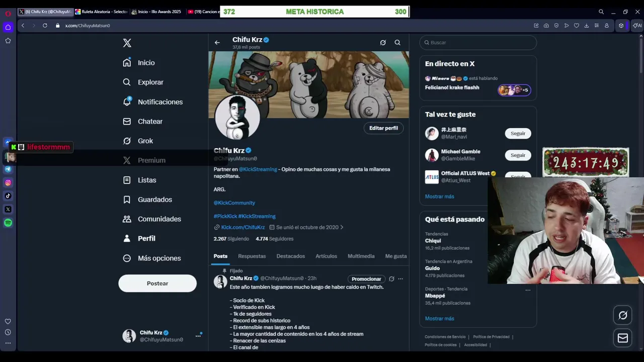The image size is (644, 362).
Task: Follow 井上麻里奈 with Seguir button
Action: (518, 134)
